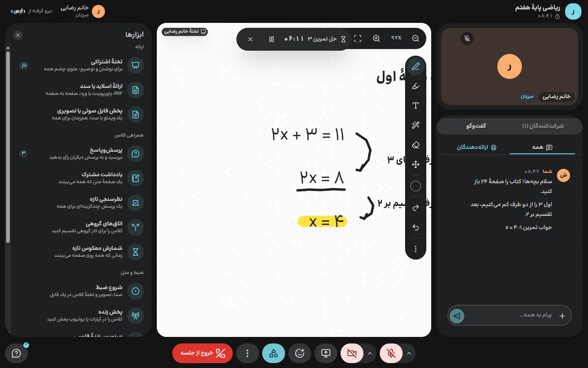This screenshot has height=368, width=588.
Task: Click the 'تختهٔ خانم رضایی' whiteboard label
Action: click(x=185, y=31)
